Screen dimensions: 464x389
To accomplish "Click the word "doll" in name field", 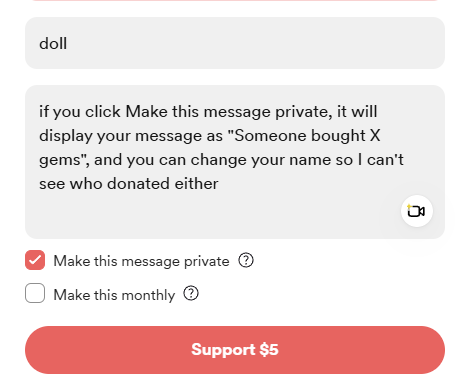I will [53, 43].
